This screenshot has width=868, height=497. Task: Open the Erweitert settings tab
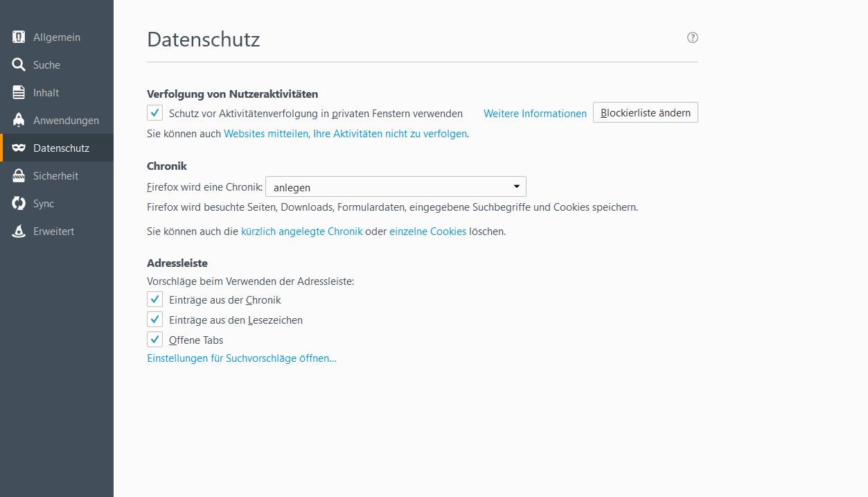point(53,232)
